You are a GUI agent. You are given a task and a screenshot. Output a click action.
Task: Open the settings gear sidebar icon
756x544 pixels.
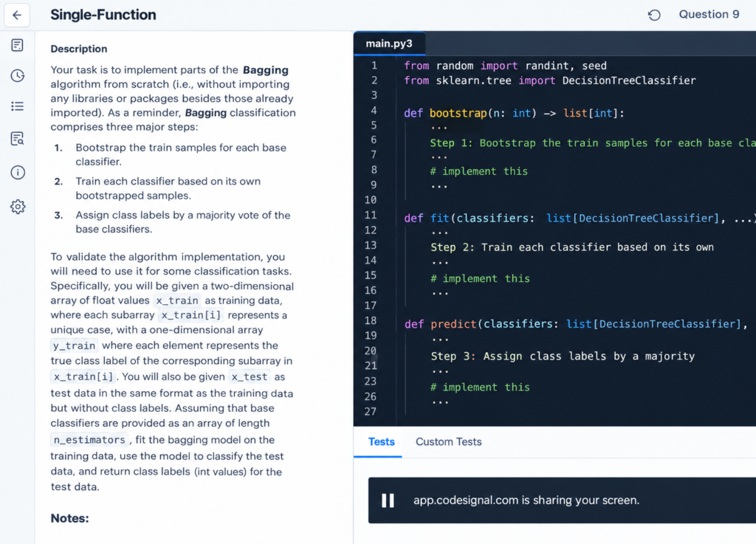[18, 207]
